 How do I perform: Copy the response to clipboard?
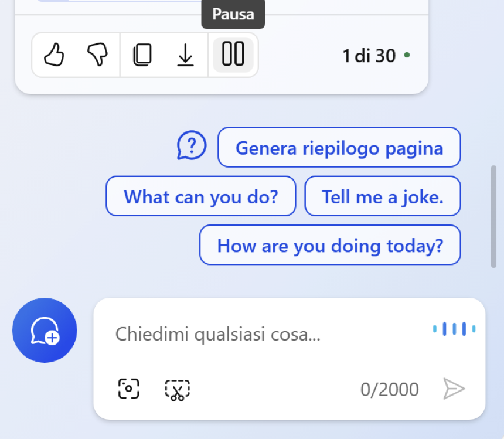tap(142, 55)
